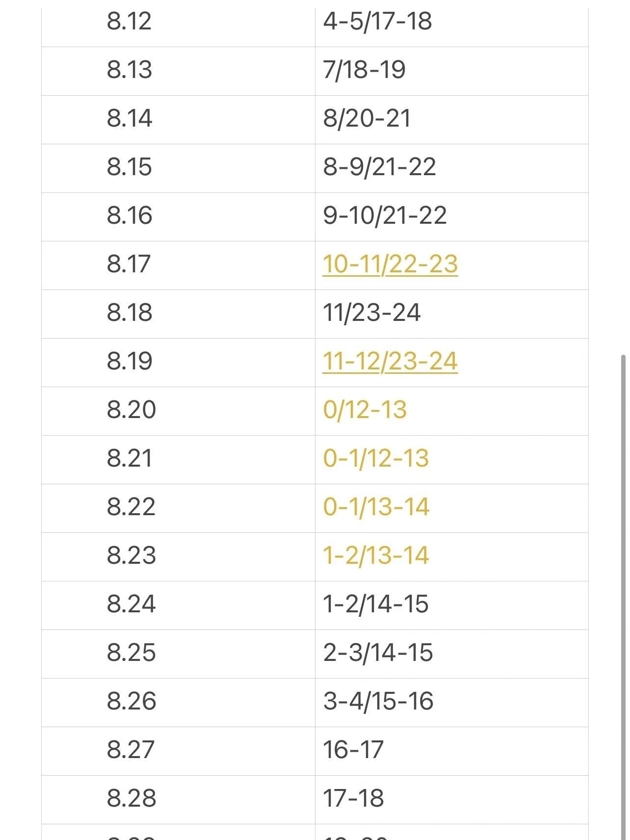630x840 pixels.
Task: Select the cell reading 11/23-24
Action: pos(451,314)
